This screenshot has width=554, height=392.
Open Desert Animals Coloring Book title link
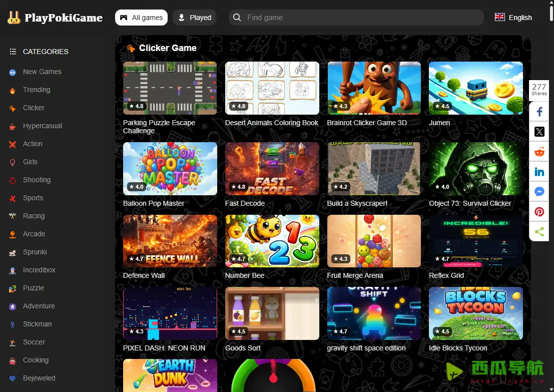(272, 123)
